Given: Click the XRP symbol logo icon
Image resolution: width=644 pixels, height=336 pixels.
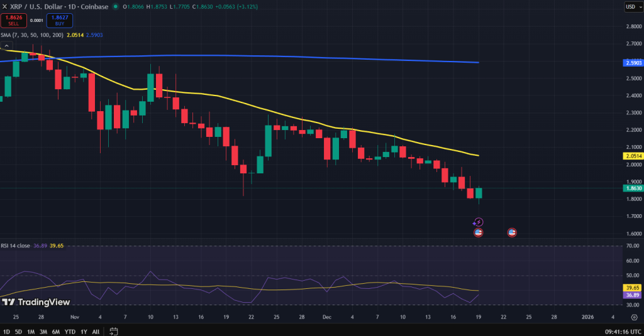Looking at the screenshot, I should coord(6,7).
